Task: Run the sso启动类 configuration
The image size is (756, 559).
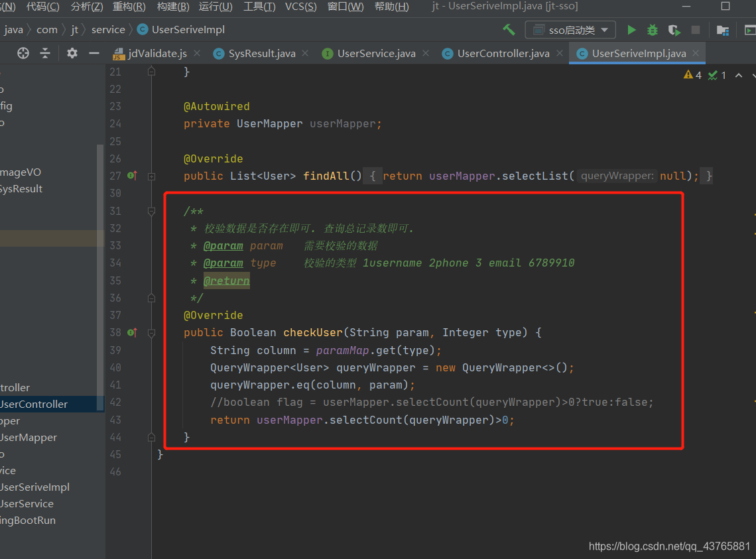Action: click(631, 30)
